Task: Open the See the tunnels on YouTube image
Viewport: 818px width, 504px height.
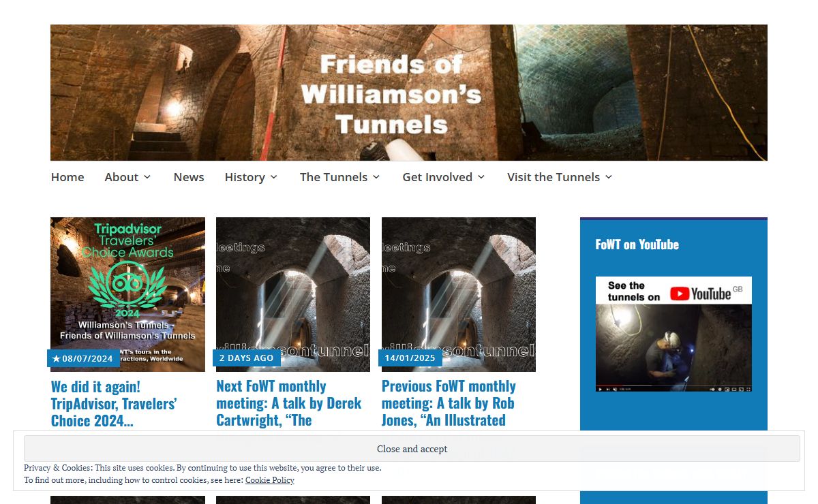Action: click(673, 334)
